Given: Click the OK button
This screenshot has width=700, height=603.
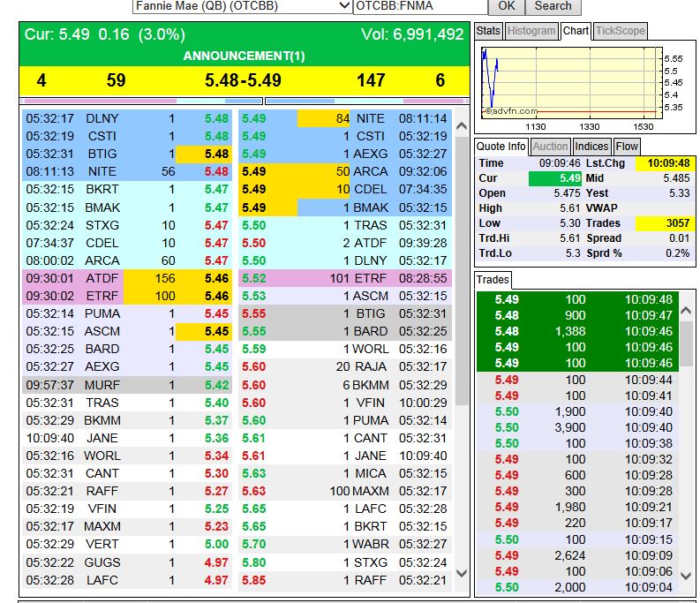Looking at the screenshot, I should pyautogui.click(x=507, y=6).
